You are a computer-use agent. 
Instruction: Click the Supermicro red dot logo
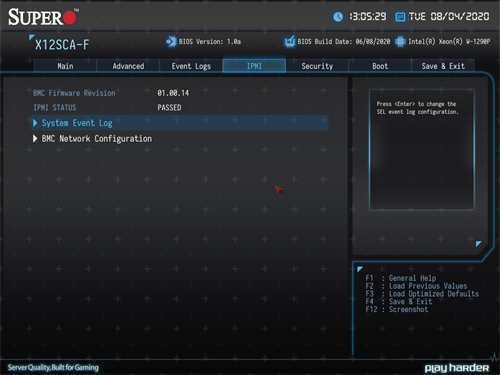tap(70, 18)
